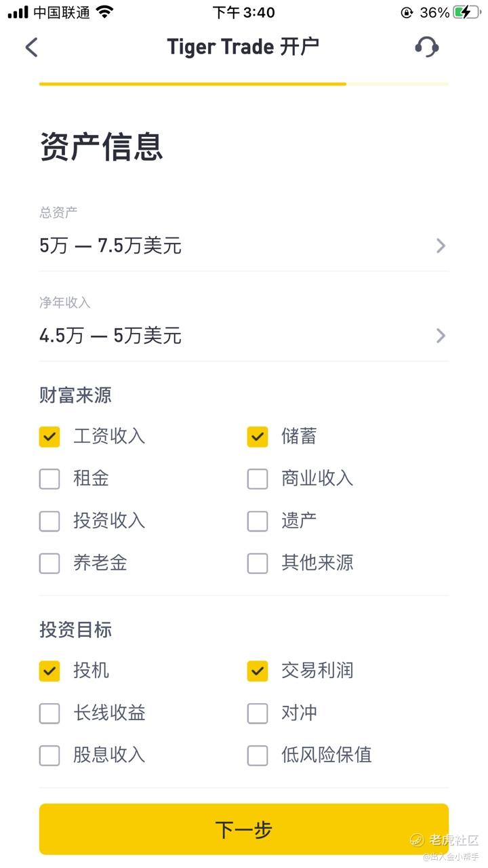This screenshot has width=488, height=868.
Task: Open the 总资产 range selector chevron
Action: [x=441, y=245]
